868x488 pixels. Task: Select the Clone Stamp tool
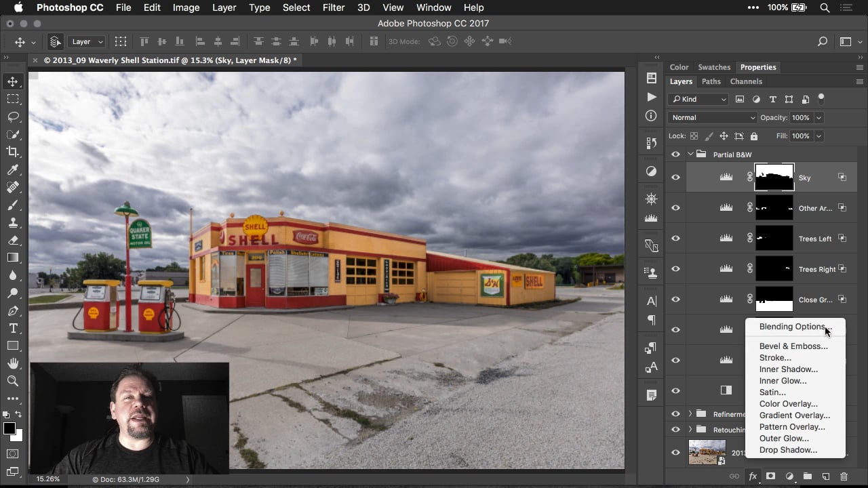click(x=13, y=222)
